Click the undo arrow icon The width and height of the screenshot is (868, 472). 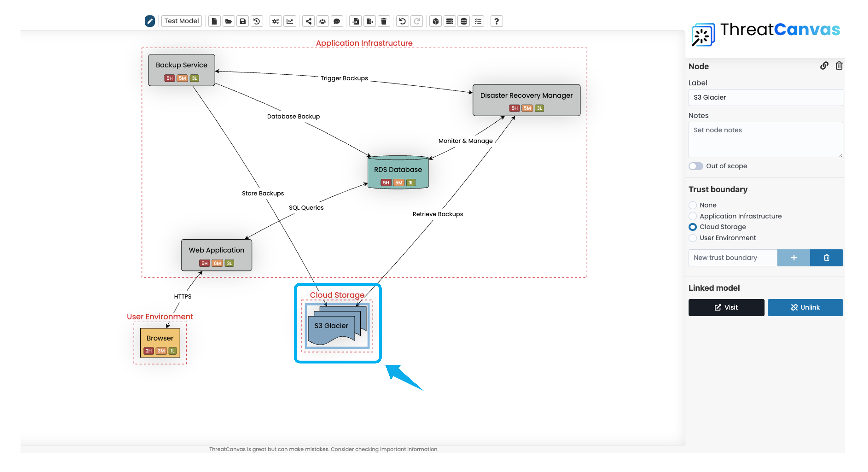(402, 21)
